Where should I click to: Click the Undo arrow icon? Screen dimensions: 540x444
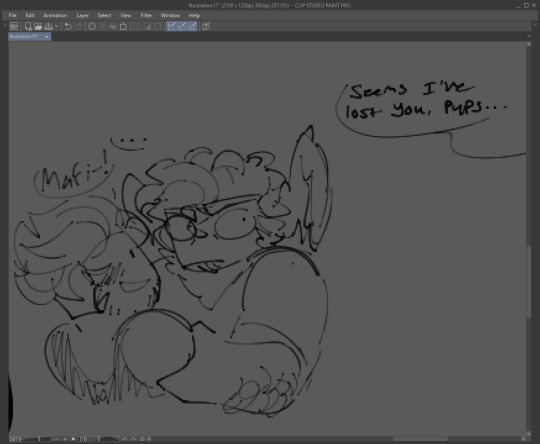(x=68, y=26)
